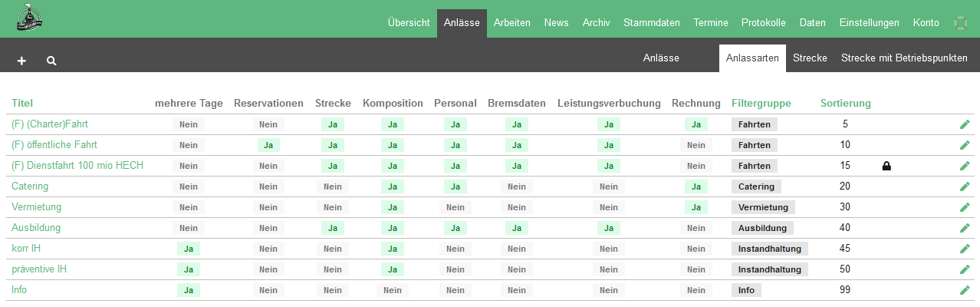Image resolution: width=980 pixels, height=307 pixels.
Task: Edit the Info row with pencil
Action: pyautogui.click(x=965, y=290)
